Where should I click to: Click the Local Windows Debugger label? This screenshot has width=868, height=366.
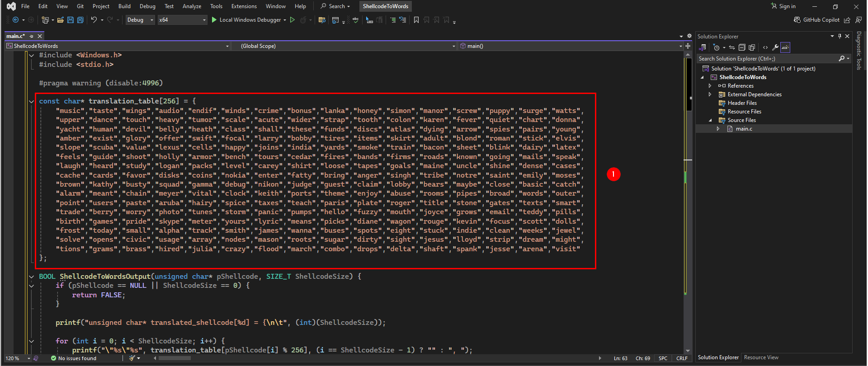(x=250, y=20)
